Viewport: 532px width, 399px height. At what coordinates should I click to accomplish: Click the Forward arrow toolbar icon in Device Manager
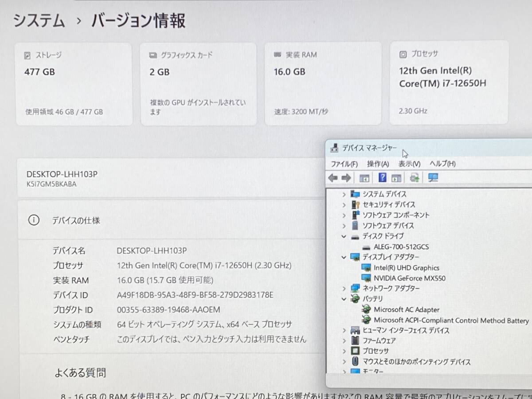point(346,178)
